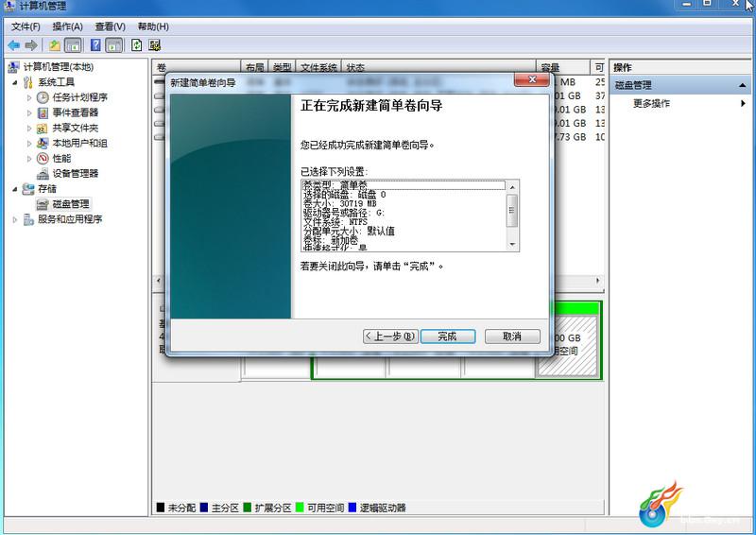756x535 pixels.
Task: Click the Back arrow toolbar icon
Action: click(13, 45)
